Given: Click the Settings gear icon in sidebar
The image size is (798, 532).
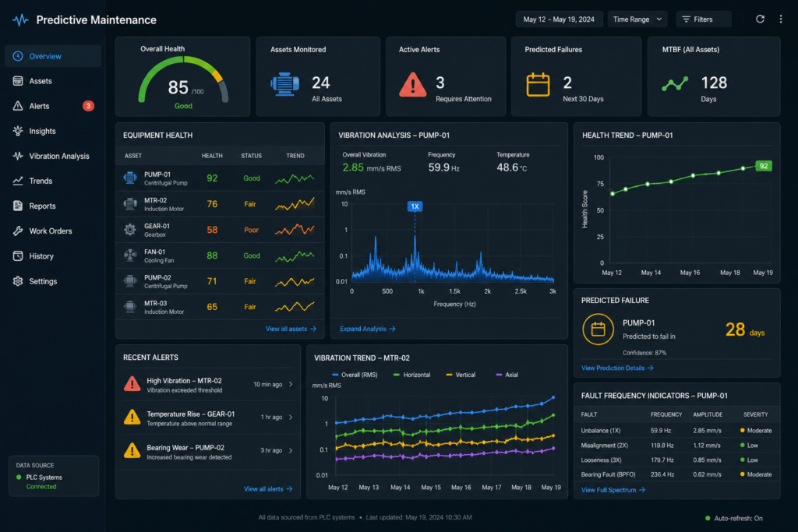Looking at the screenshot, I should pyautogui.click(x=18, y=280).
